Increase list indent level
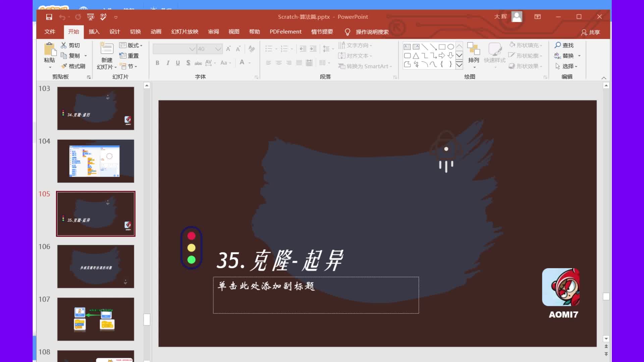644x362 pixels. tap(313, 49)
